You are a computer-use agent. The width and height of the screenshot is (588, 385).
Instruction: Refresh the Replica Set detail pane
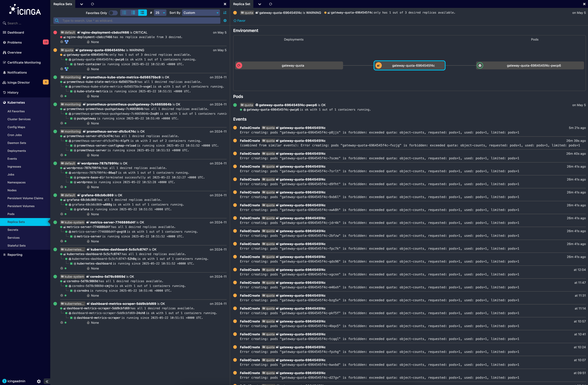[271, 4]
